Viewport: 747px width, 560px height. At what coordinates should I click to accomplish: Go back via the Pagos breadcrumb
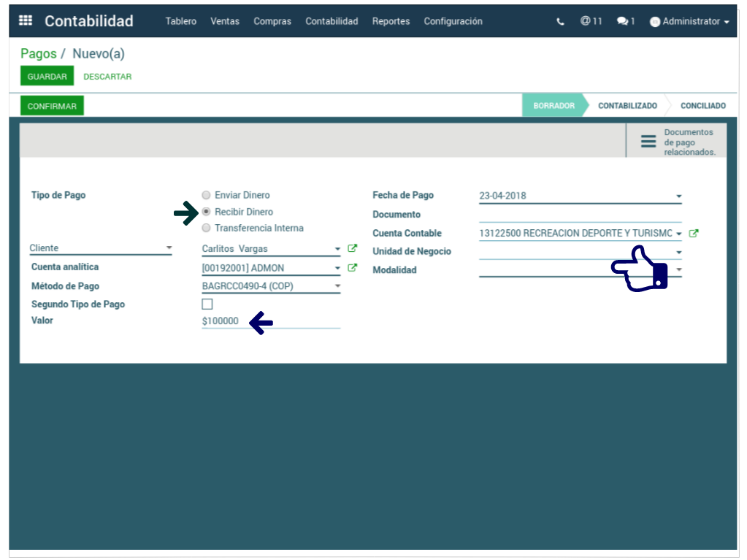tap(38, 54)
